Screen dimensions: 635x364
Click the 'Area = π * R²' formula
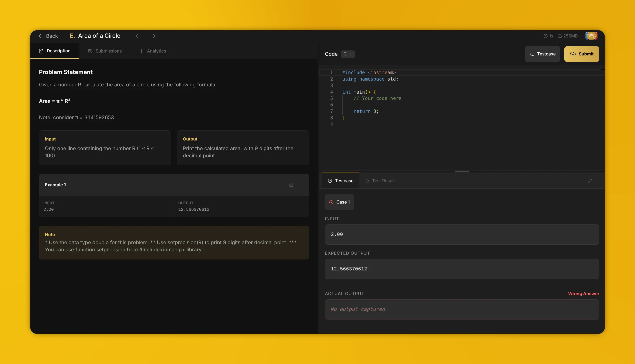click(55, 101)
